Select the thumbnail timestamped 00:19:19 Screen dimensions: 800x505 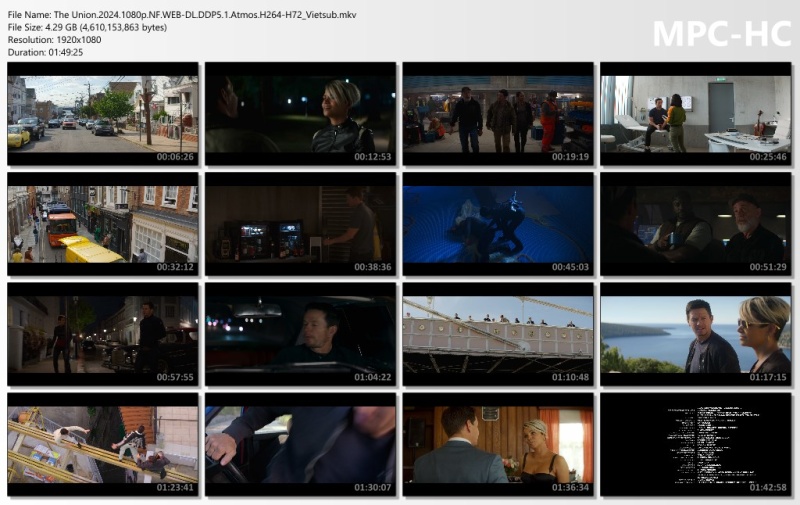pyautogui.click(x=498, y=114)
